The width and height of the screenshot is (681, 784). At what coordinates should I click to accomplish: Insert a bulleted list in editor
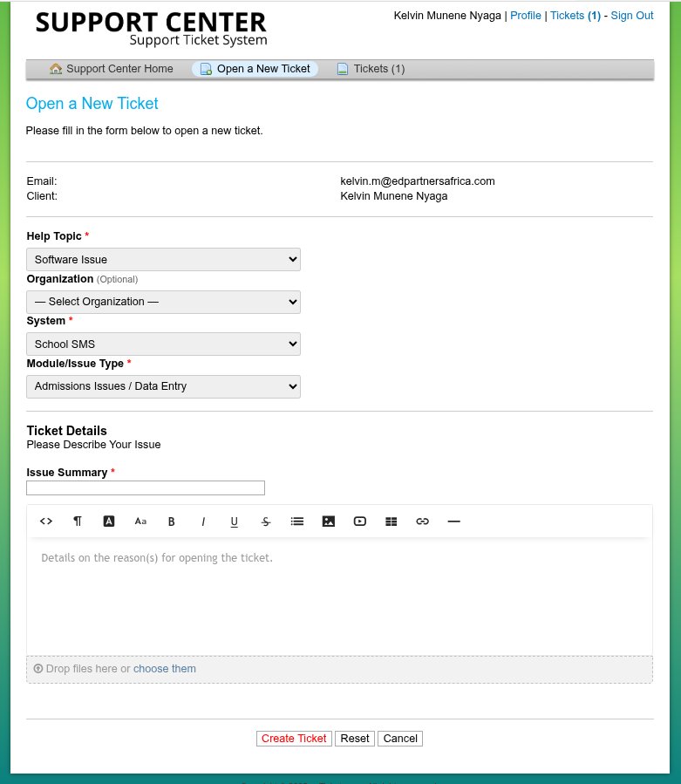click(x=297, y=521)
